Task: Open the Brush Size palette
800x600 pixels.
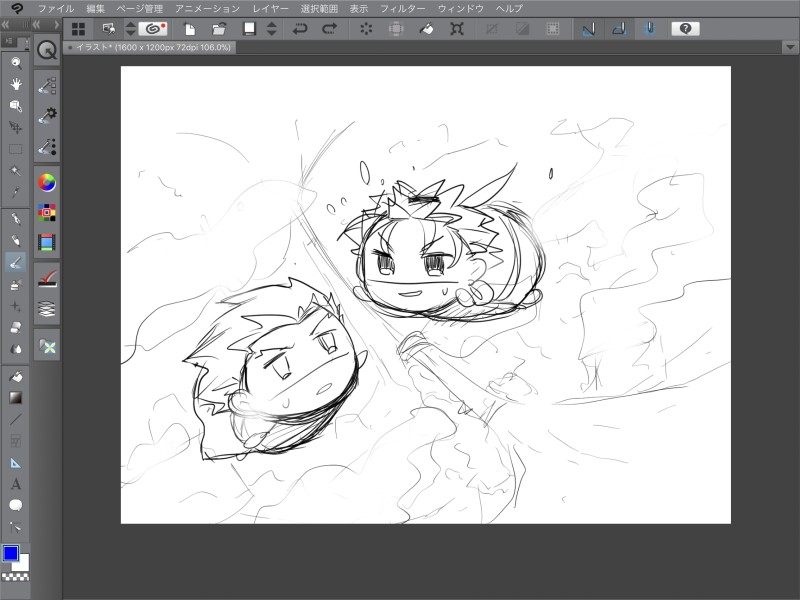Action: pos(47,146)
